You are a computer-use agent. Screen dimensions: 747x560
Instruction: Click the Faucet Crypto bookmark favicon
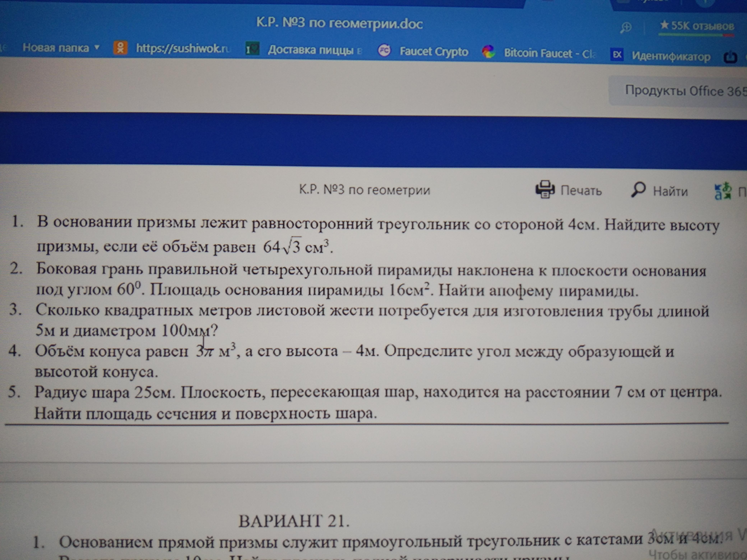(x=384, y=51)
